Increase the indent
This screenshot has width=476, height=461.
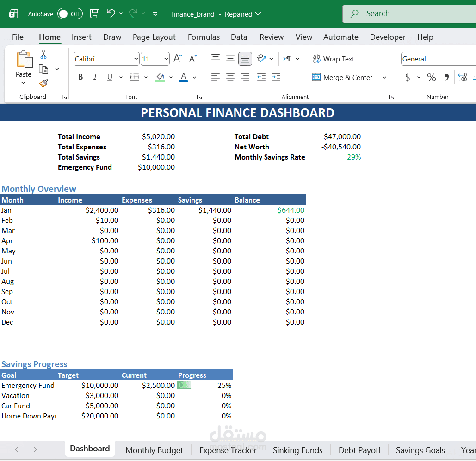click(276, 77)
